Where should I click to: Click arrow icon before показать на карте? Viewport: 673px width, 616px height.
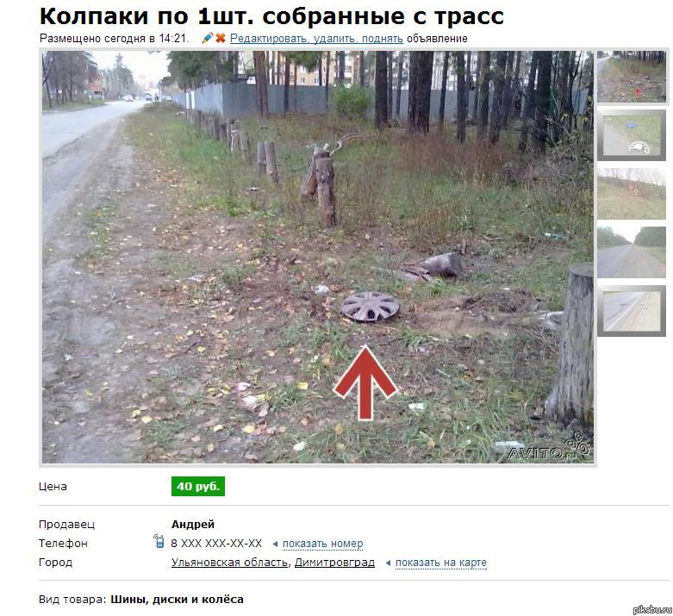pos(388,563)
